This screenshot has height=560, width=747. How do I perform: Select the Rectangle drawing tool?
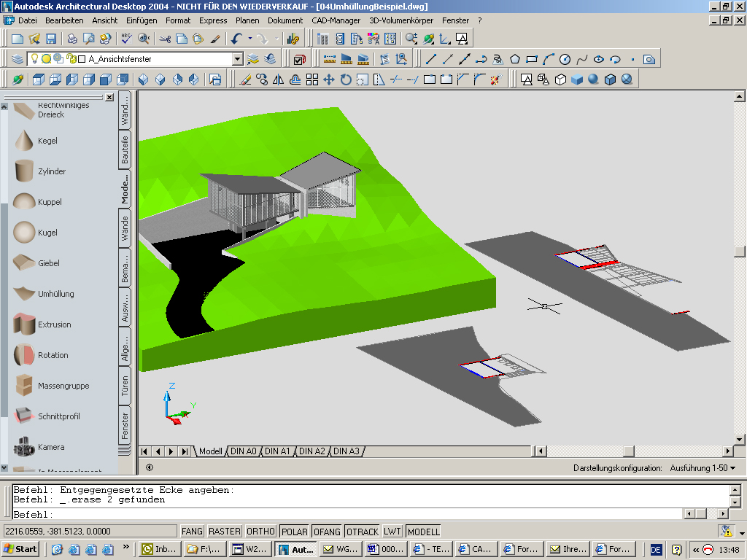tap(532, 59)
